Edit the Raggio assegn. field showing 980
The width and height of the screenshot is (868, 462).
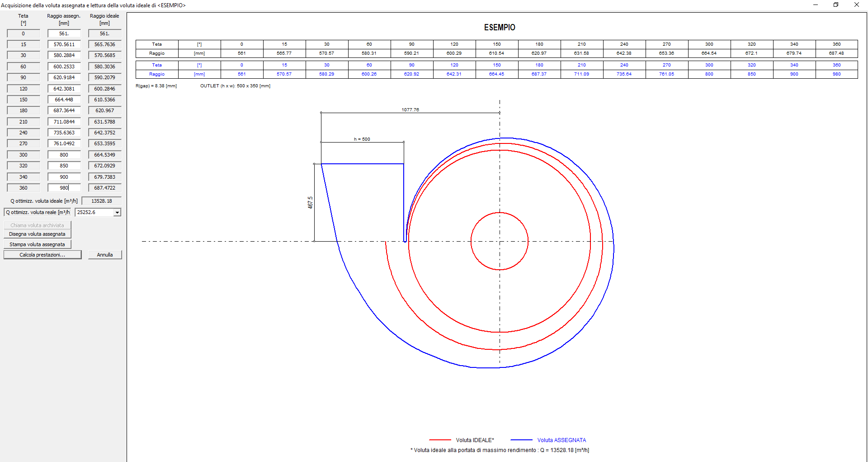pos(64,188)
